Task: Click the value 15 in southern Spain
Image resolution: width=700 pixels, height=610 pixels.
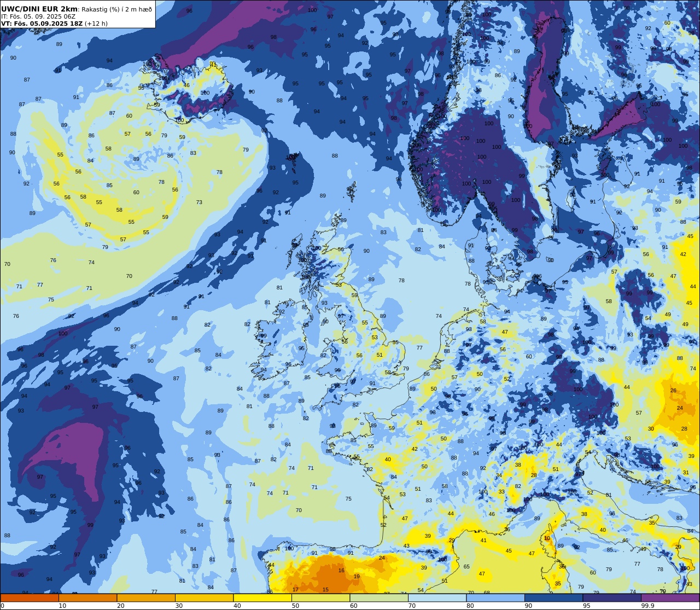Action: point(325,590)
